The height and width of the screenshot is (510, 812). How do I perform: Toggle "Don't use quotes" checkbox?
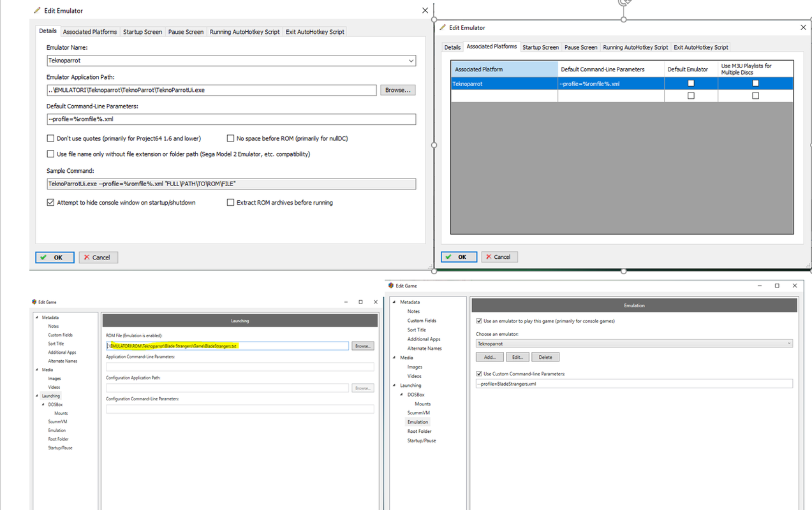50,138
